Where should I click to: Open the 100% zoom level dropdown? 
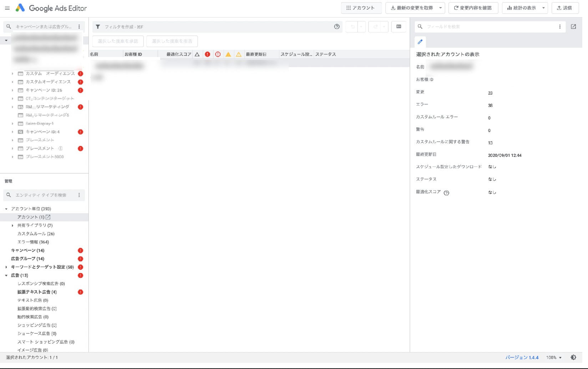pos(554,357)
